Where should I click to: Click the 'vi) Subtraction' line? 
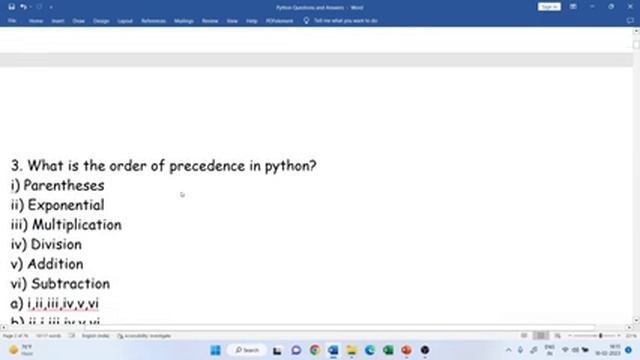coord(60,284)
